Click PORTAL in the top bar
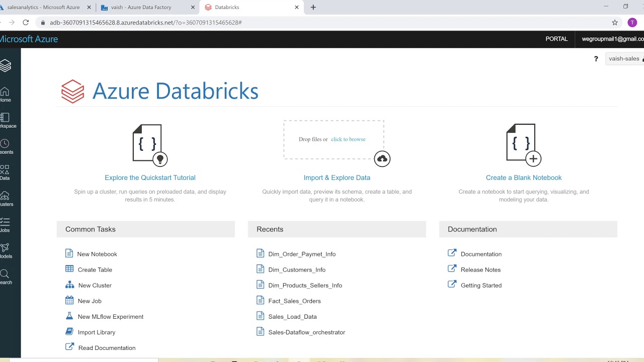This screenshot has width=644, height=362. tap(556, 39)
